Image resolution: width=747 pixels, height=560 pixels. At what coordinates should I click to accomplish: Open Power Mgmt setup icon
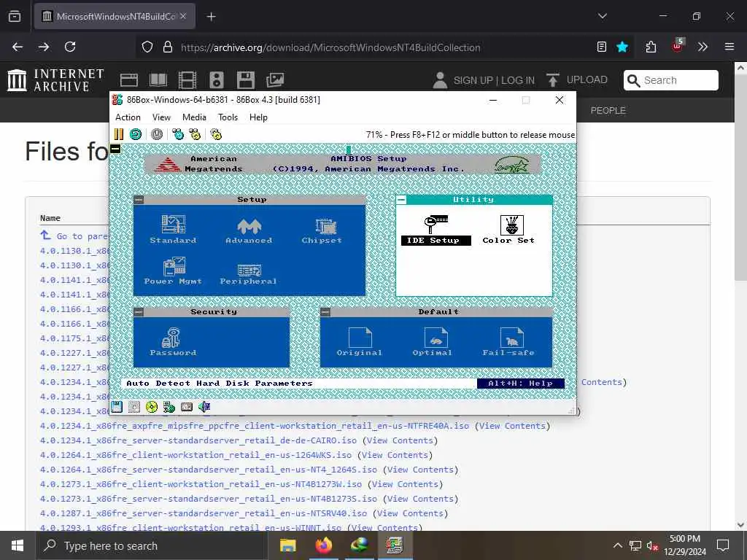[173, 271]
